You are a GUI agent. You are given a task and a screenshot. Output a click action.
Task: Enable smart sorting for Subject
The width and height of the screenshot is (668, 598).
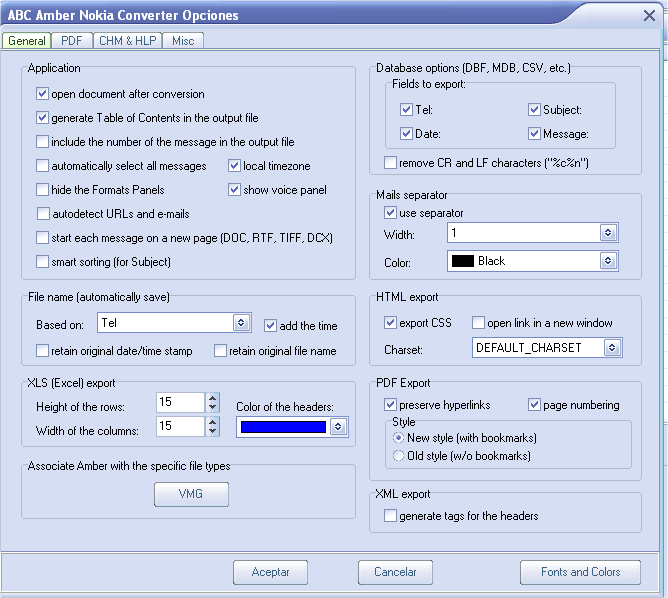click(x=42, y=262)
